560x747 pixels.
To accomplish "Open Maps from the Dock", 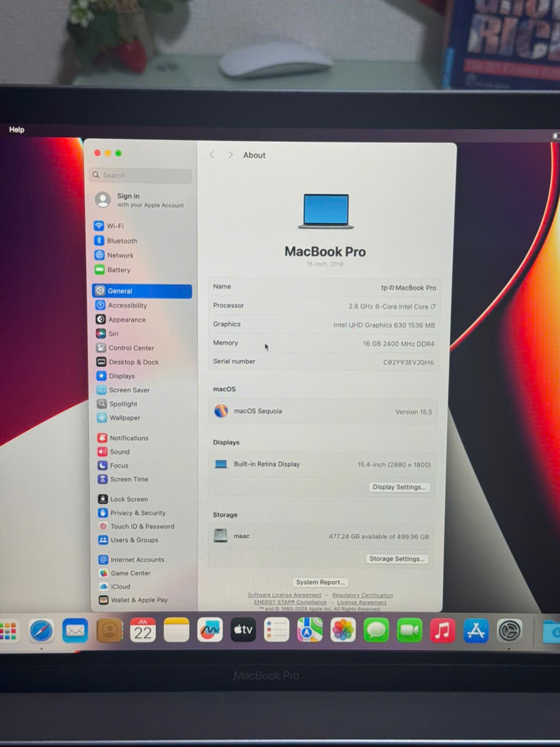I will [x=310, y=630].
